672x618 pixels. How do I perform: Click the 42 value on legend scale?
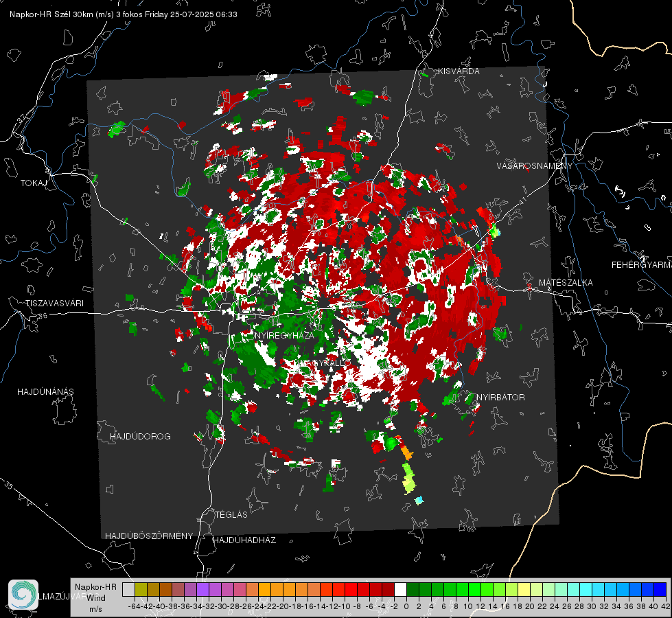tap(666, 606)
